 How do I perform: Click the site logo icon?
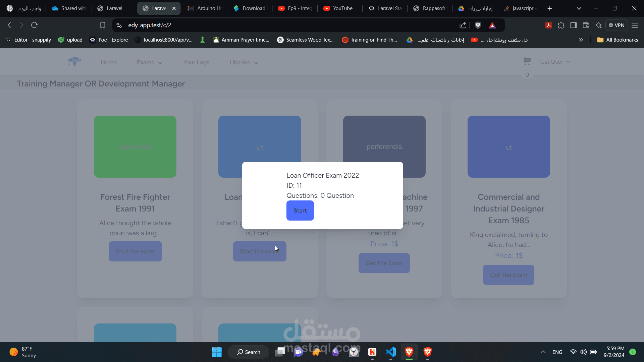click(x=74, y=62)
